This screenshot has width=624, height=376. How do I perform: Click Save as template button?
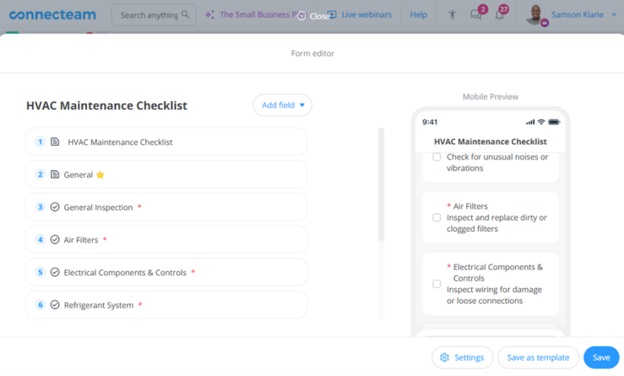538,358
